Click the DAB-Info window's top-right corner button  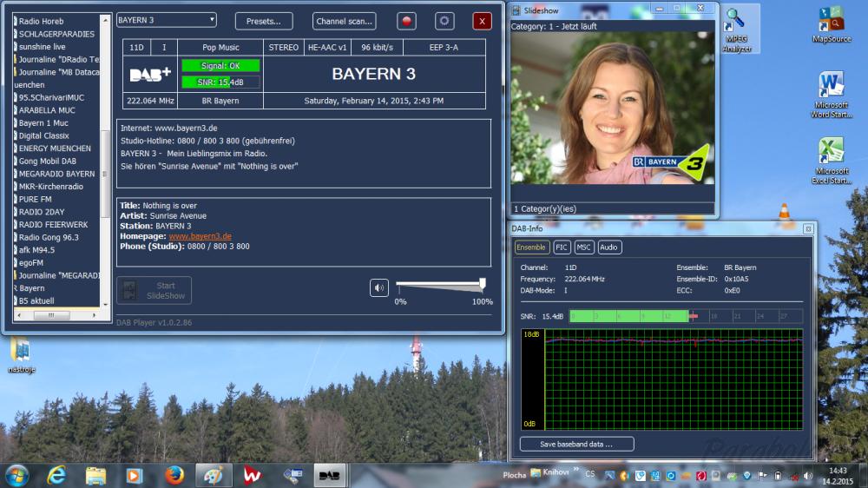pos(808,228)
